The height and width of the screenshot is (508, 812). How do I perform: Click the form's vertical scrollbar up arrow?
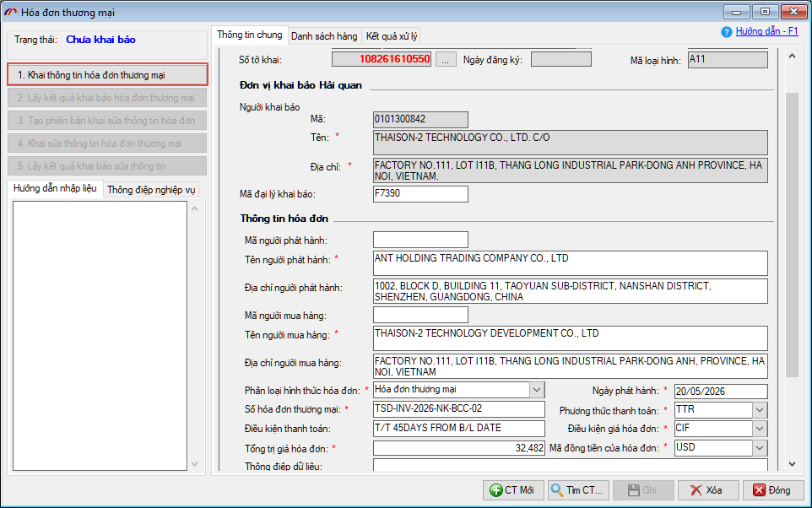tap(792, 56)
